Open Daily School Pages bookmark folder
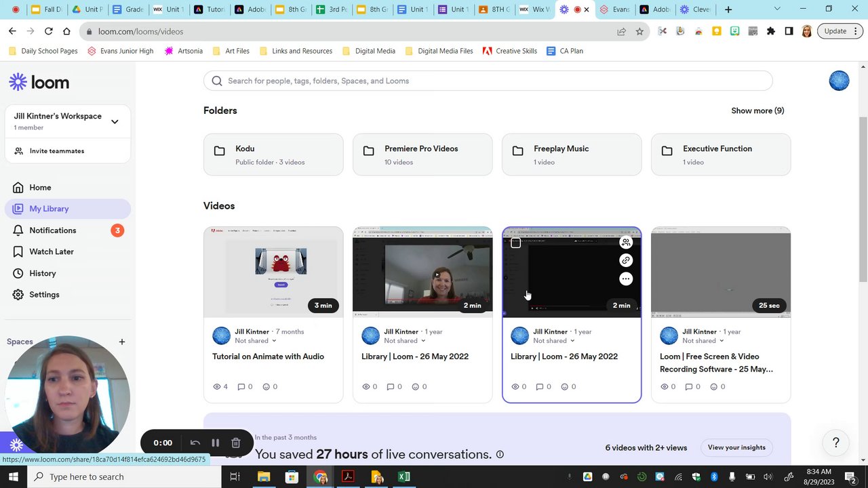The image size is (868, 488). click(44, 51)
